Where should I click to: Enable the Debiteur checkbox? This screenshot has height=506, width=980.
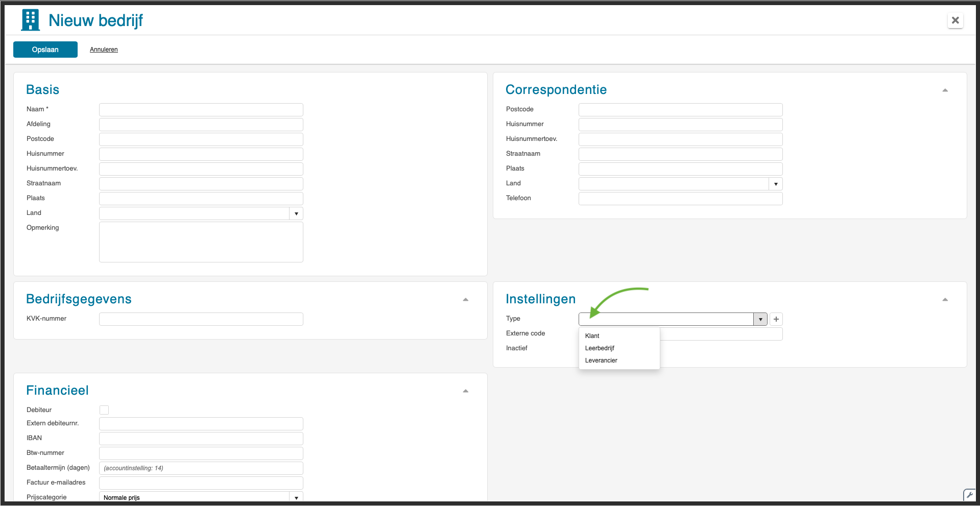click(x=104, y=410)
